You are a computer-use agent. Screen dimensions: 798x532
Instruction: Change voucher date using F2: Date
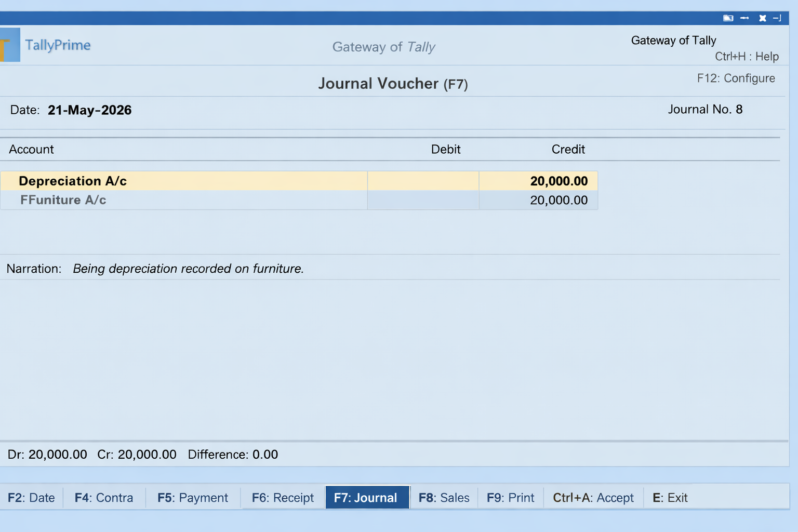(x=31, y=497)
